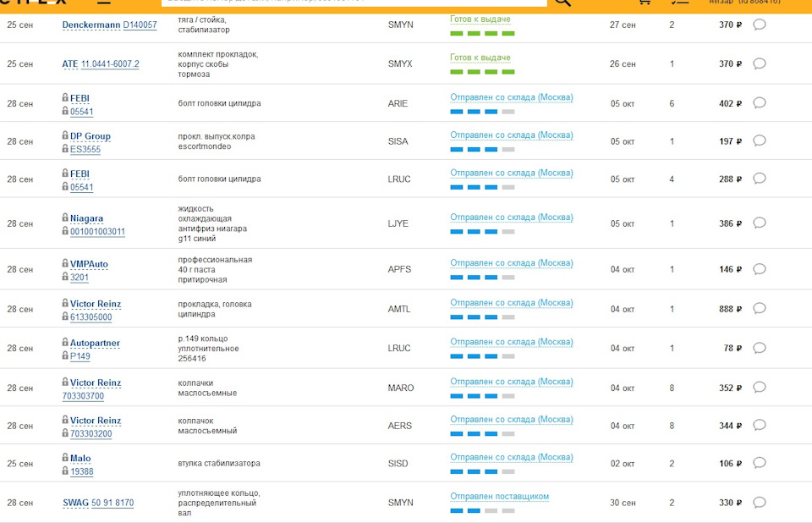Open part number ES3555 link
This screenshot has width=812, height=523.
point(85,150)
